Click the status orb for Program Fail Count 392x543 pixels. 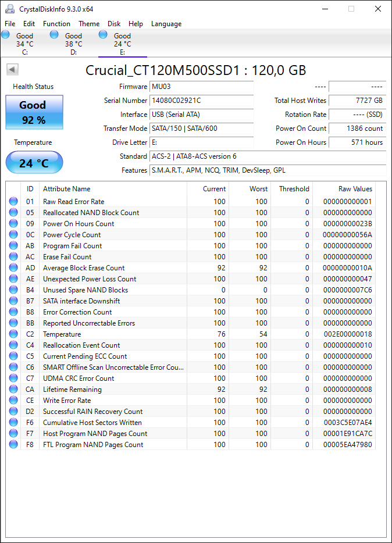pyautogui.click(x=13, y=245)
